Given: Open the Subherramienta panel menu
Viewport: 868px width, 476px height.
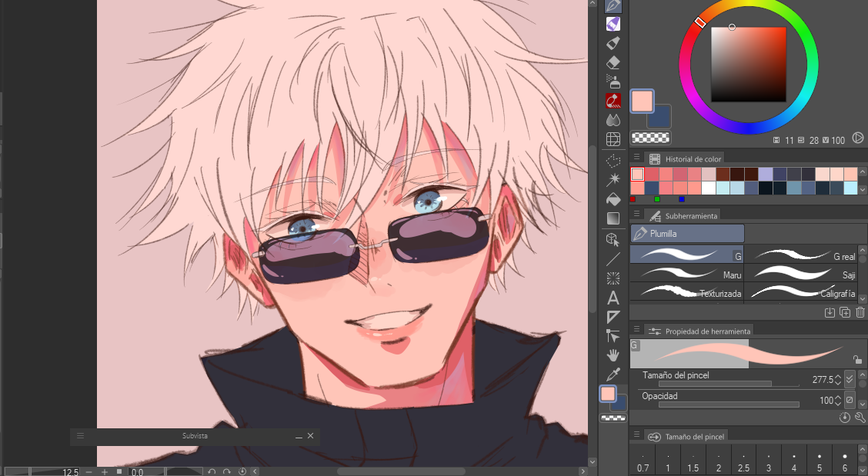Looking at the screenshot, I should coord(636,214).
